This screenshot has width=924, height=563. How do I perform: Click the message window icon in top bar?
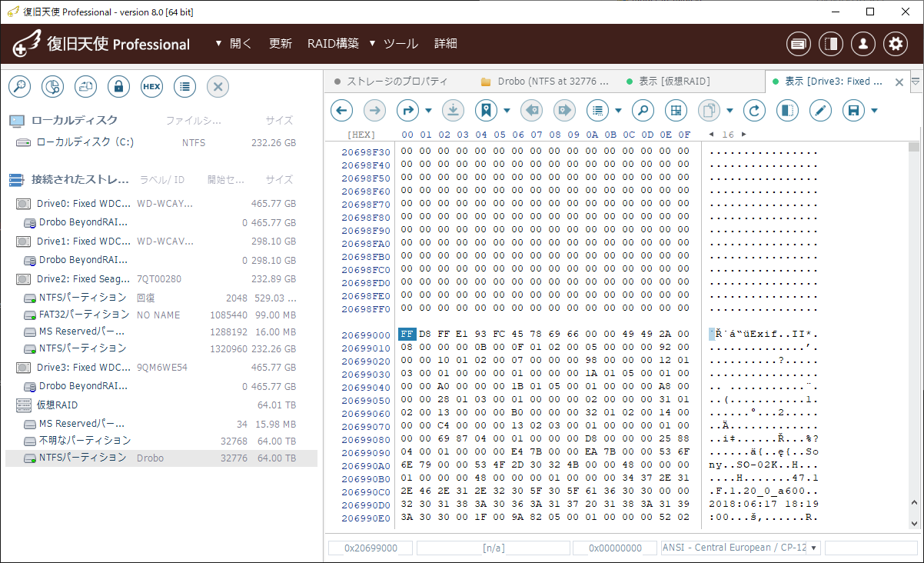click(x=799, y=44)
